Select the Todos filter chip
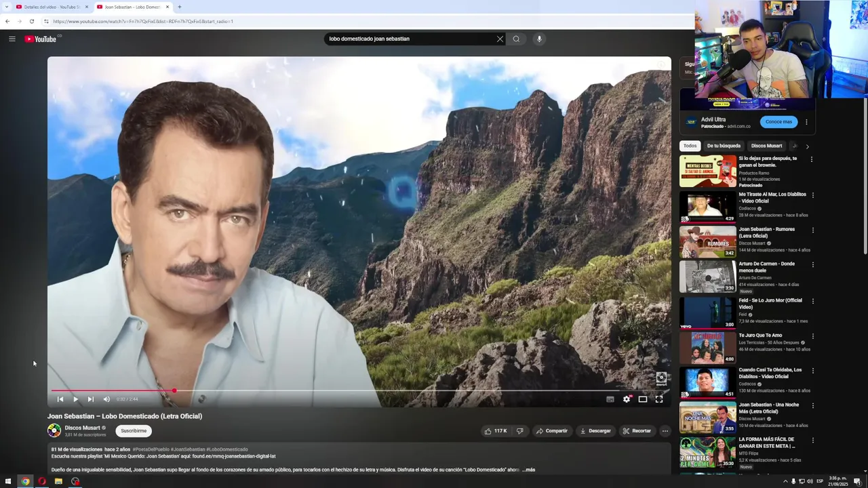Image resolution: width=868 pixels, height=488 pixels. 690,146
